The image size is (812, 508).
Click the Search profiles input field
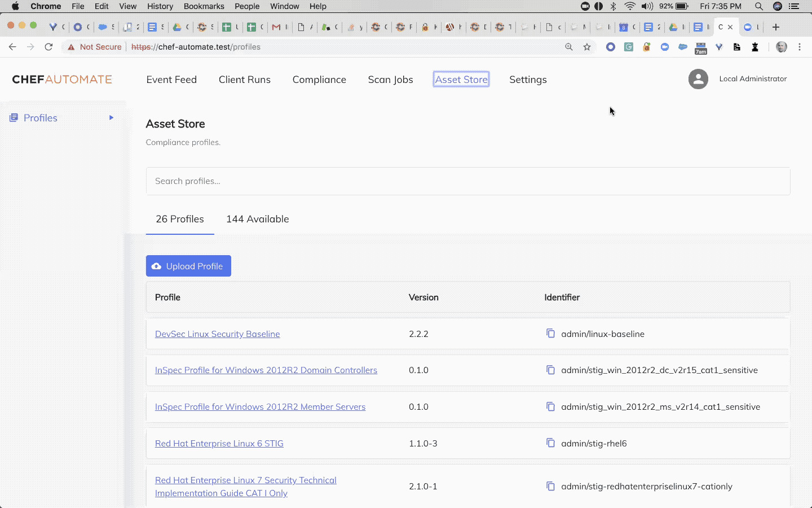coord(468,181)
